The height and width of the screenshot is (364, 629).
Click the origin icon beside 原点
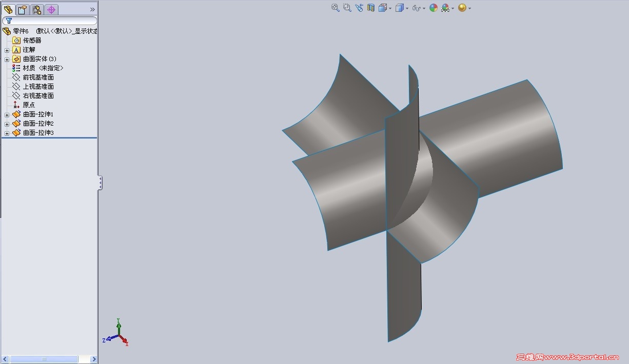[x=16, y=105]
